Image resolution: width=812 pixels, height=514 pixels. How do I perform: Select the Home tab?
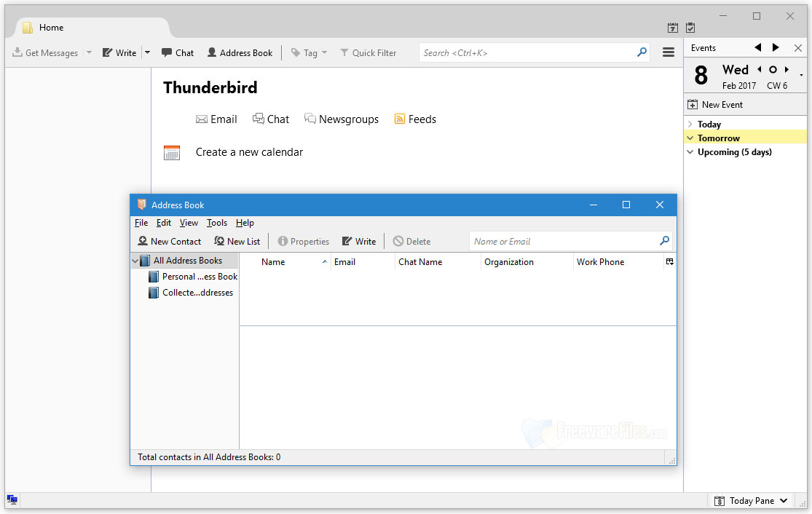click(x=93, y=28)
